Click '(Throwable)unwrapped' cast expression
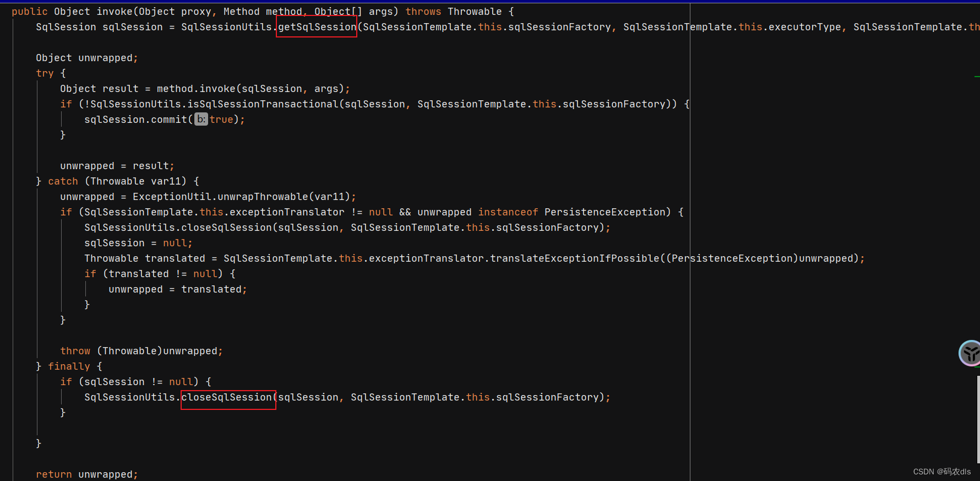The height and width of the screenshot is (481, 980). pyautogui.click(x=157, y=351)
